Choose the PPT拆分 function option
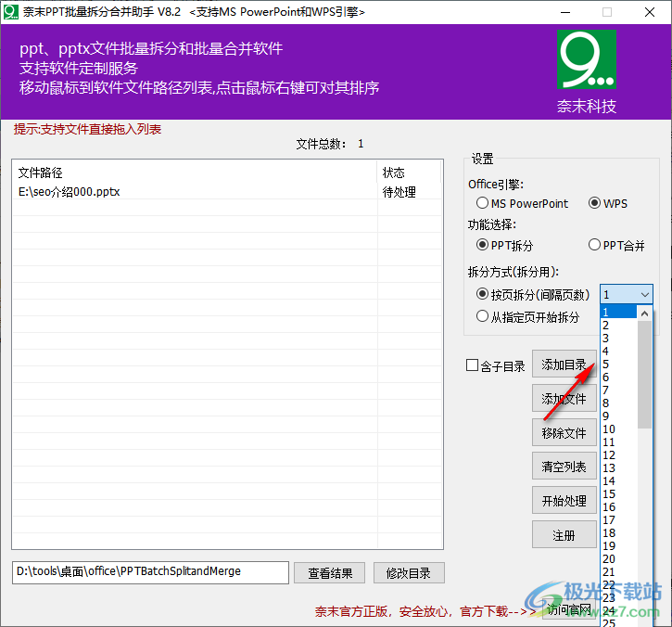This screenshot has width=672, height=627. tap(504, 245)
